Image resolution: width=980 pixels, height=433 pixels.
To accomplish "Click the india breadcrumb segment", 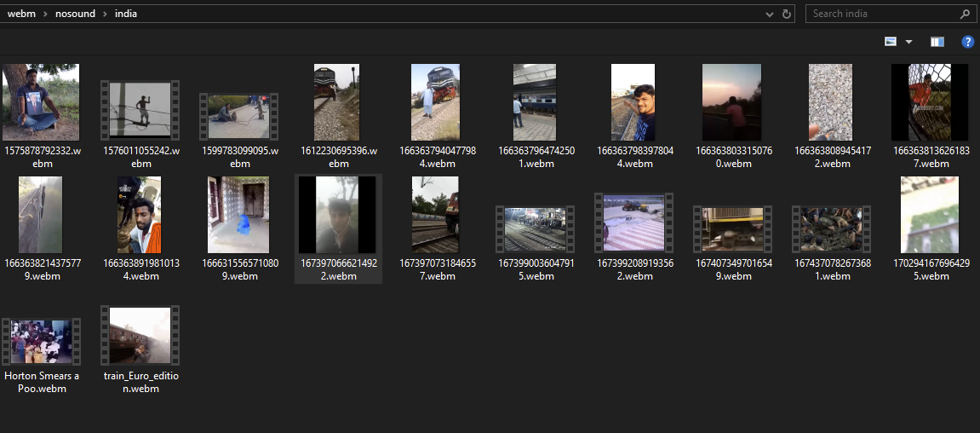I will [126, 14].
